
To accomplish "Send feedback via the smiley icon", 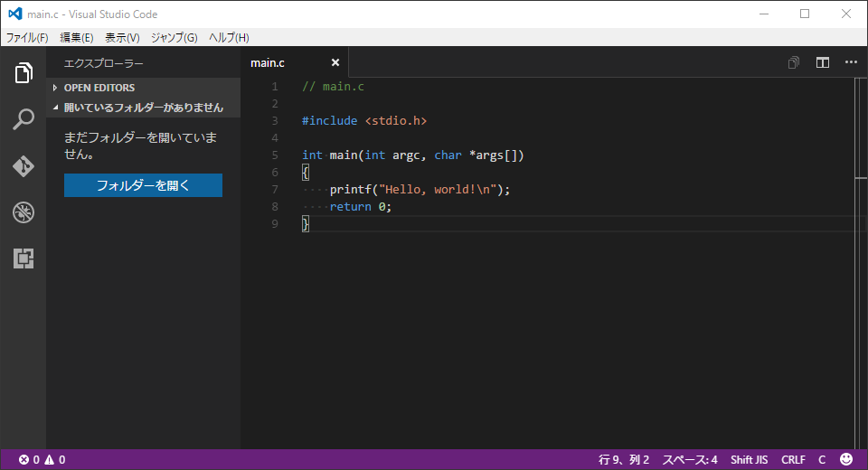I will (846, 459).
